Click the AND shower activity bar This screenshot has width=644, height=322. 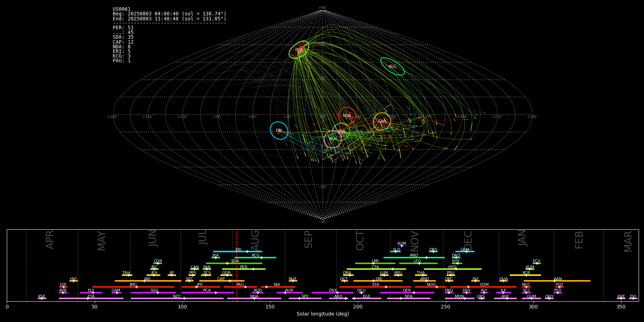coord(414,258)
